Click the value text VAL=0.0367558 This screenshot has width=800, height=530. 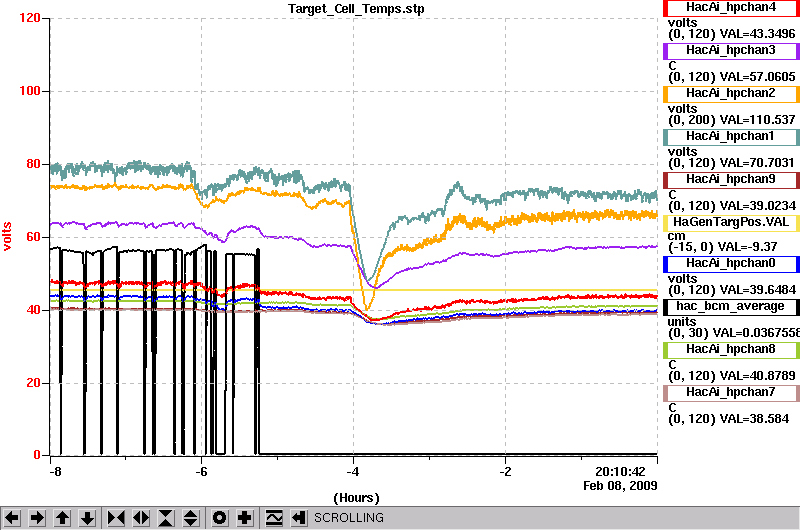[x=756, y=333]
